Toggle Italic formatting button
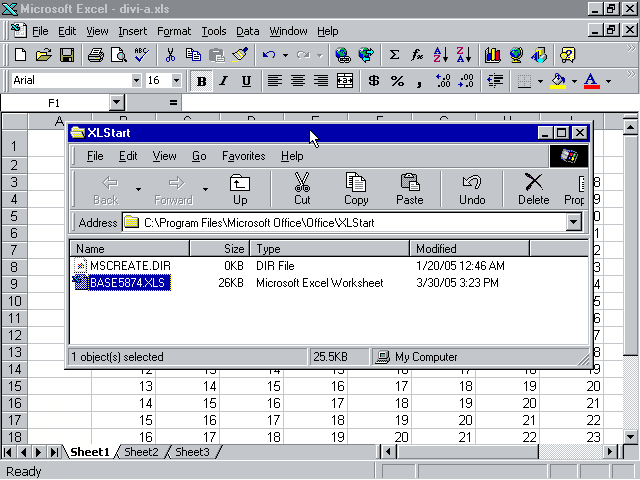 pyautogui.click(x=223, y=81)
